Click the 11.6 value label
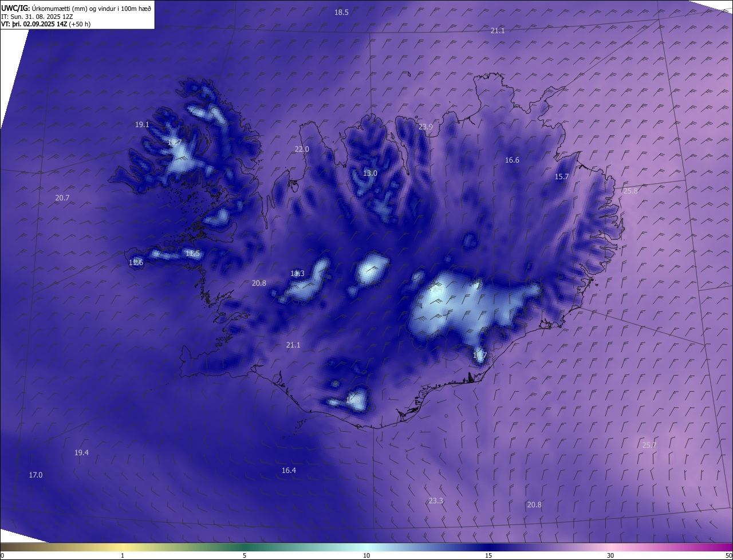This screenshot has width=733, height=560. point(136,262)
